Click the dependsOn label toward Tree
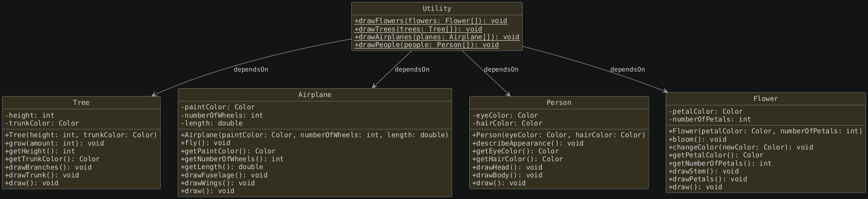The width and height of the screenshot is (868, 199). pos(251,70)
